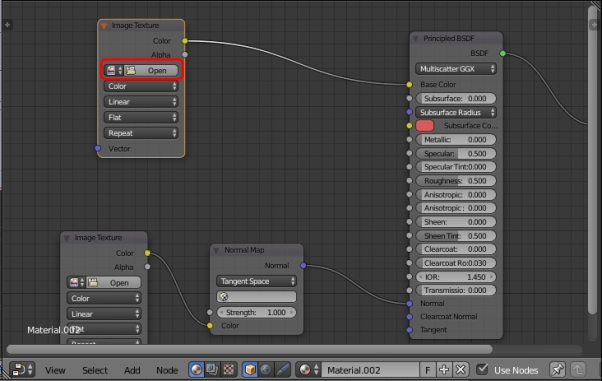Click the Specular 0.500 slider
The height and width of the screenshot is (381, 602).
click(456, 154)
